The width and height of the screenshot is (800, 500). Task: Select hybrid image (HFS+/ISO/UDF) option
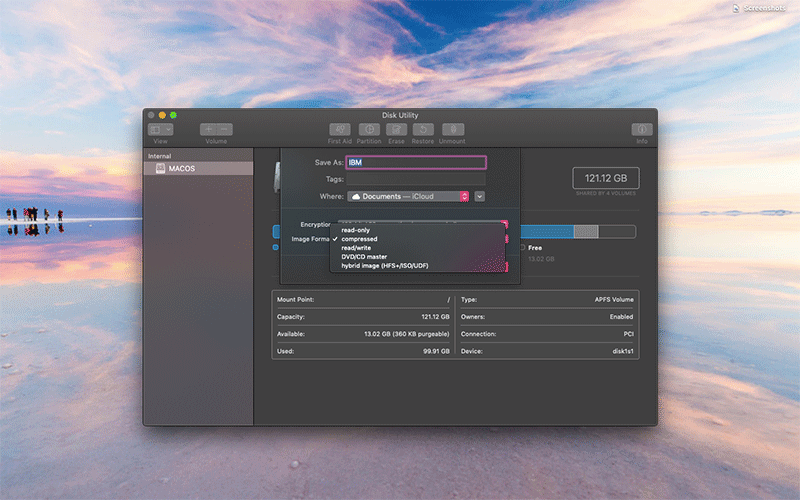(385, 266)
